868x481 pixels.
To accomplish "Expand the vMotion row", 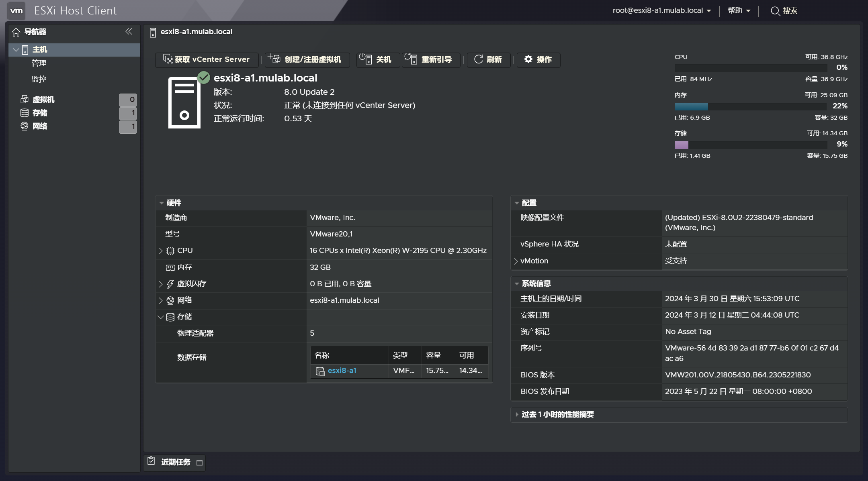I will (516, 261).
